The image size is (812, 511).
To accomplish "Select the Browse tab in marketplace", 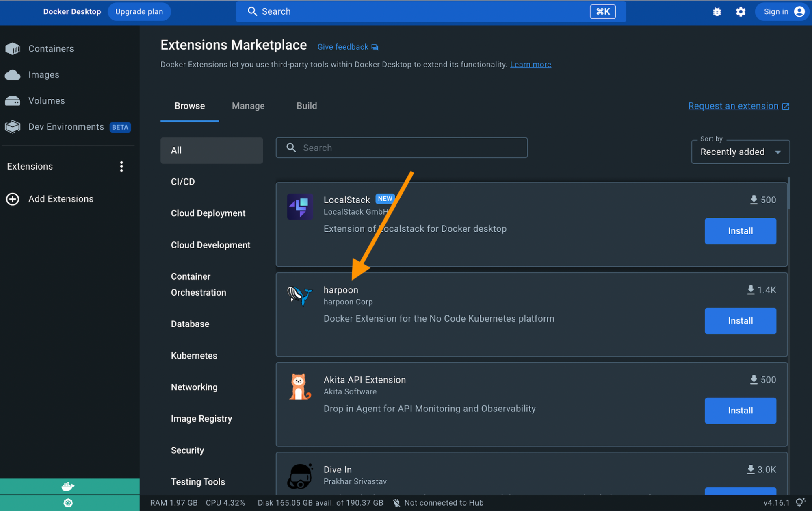I will tap(190, 106).
